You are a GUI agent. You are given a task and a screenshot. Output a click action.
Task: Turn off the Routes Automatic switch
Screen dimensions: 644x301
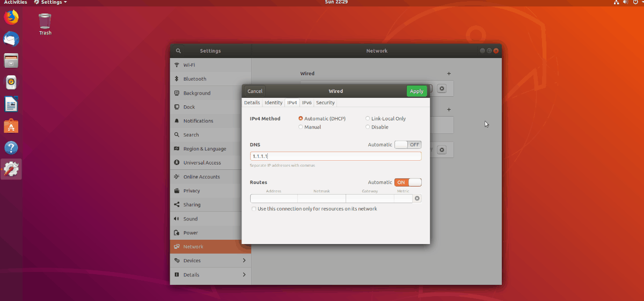pyautogui.click(x=408, y=182)
